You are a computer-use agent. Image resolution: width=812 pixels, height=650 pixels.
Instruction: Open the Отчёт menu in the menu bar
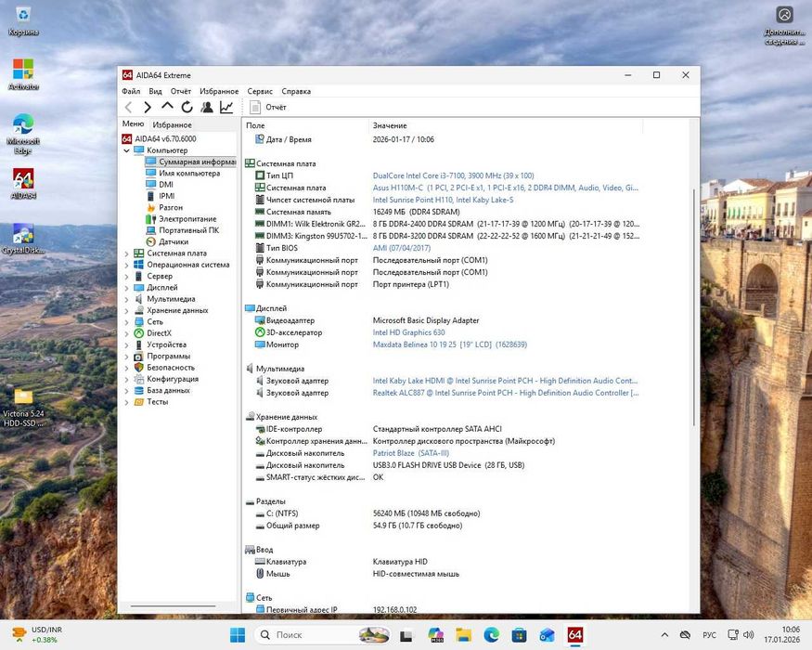click(x=181, y=91)
